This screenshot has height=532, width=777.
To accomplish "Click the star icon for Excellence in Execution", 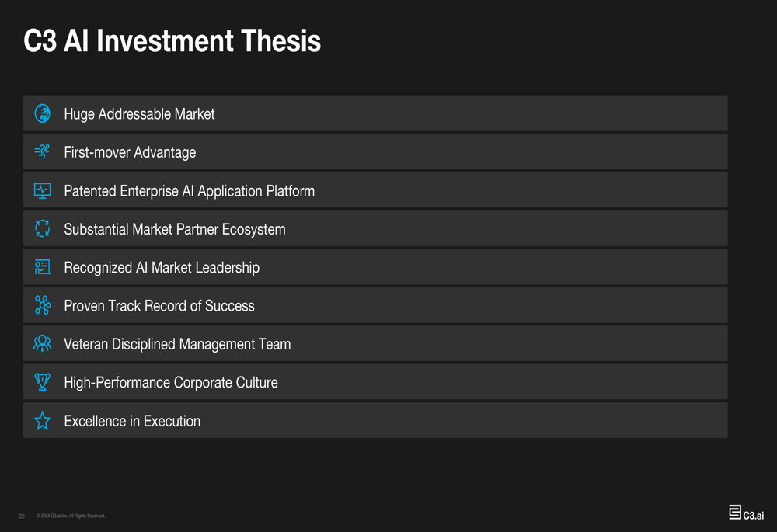I will 43,420.
